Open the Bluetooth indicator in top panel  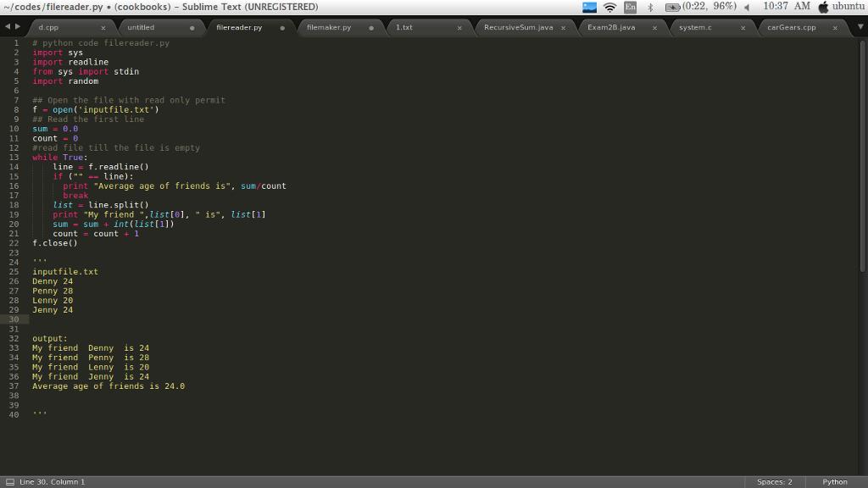tap(650, 7)
